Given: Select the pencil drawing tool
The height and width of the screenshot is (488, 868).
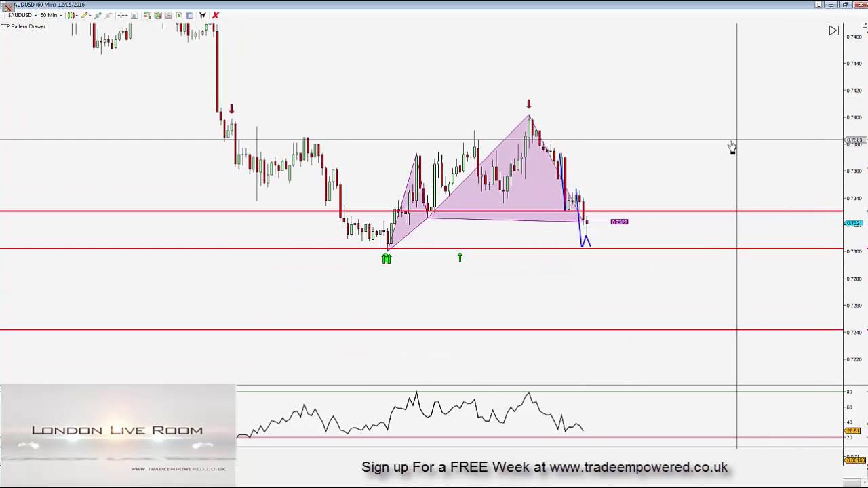Looking at the screenshot, I should pyautogui.click(x=84, y=15).
